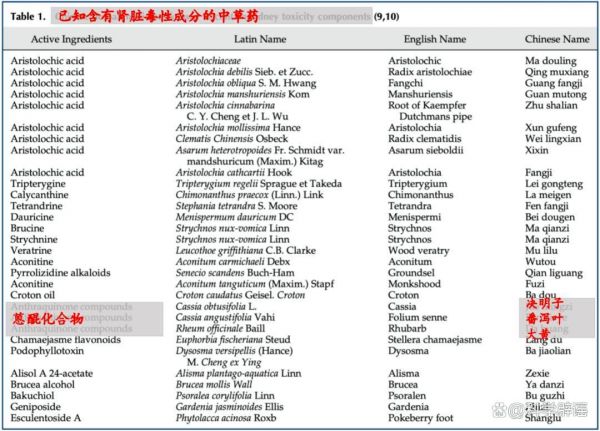Click "Chimonanthus praecox (Linn.) Link"
600x431 pixels.
click(x=249, y=195)
